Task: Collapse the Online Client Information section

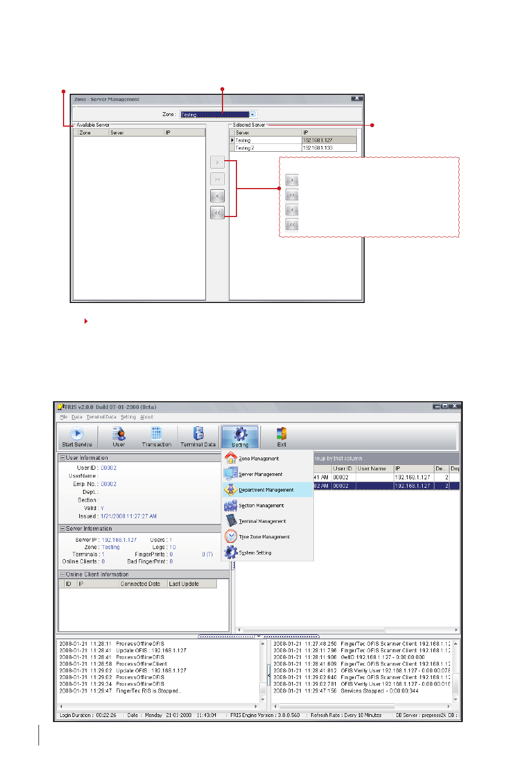Action: pyautogui.click(x=62, y=574)
